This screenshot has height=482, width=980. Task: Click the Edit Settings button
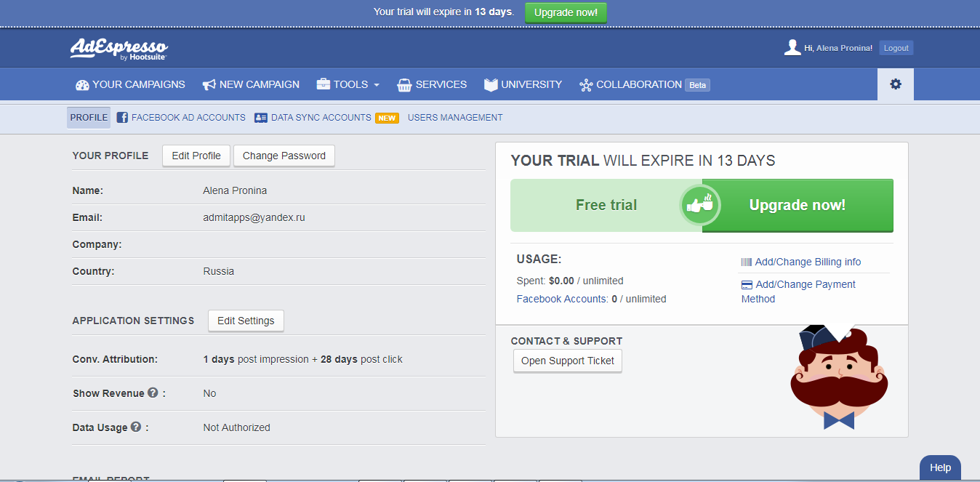246,321
